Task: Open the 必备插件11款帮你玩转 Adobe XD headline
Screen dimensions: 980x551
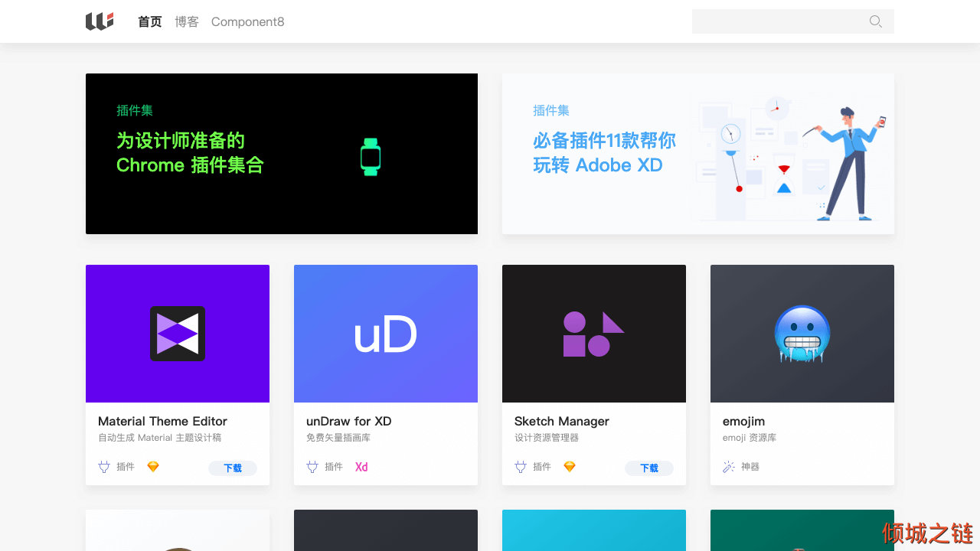Action: point(604,153)
